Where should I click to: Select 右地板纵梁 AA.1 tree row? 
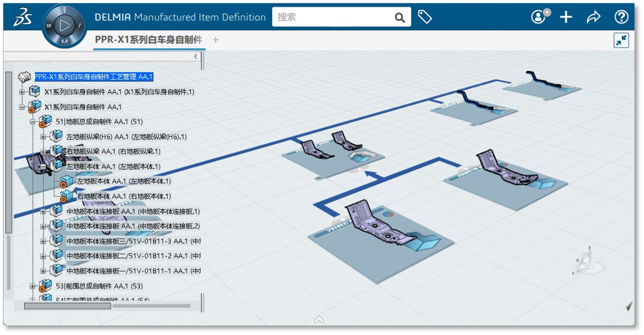tap(113, 151)
